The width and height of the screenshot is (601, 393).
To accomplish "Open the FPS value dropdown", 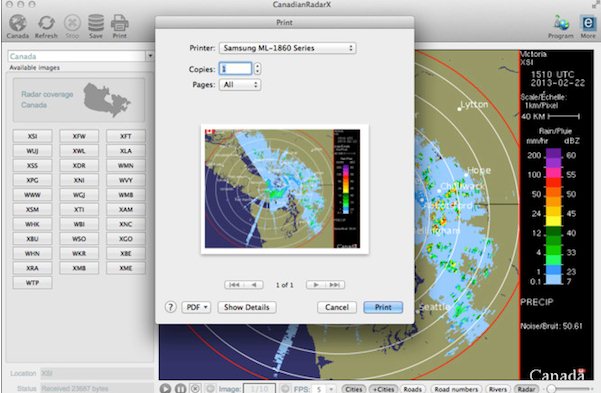I will 331,389.
